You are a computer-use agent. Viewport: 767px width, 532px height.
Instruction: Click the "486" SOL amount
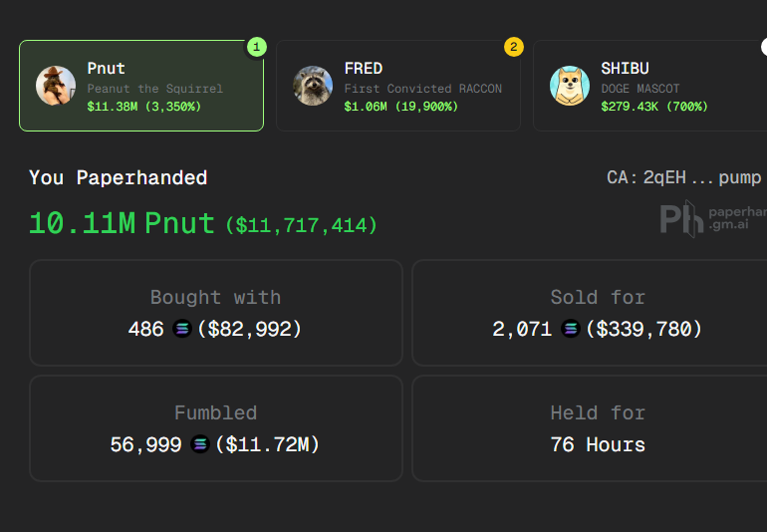click(x=145, y=329)
